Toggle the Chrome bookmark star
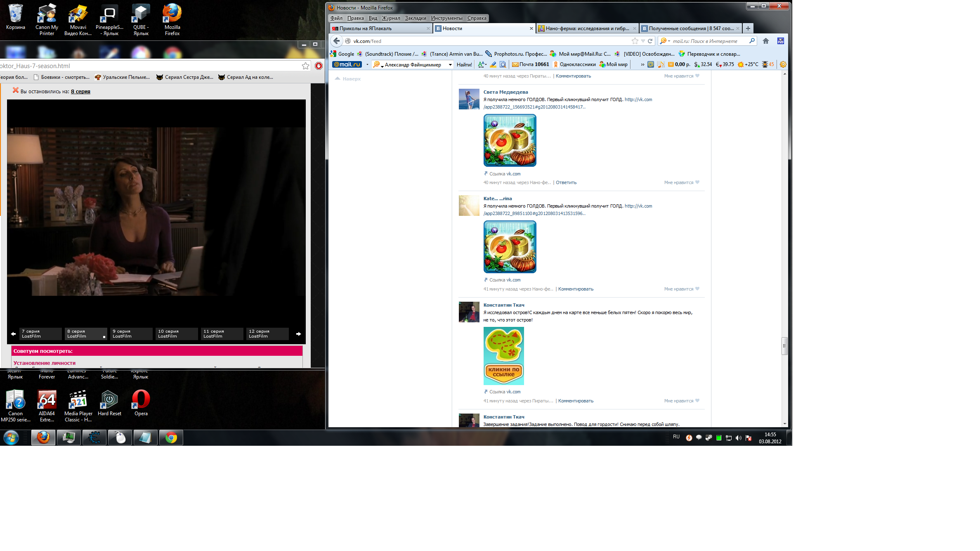 [305, 66]
